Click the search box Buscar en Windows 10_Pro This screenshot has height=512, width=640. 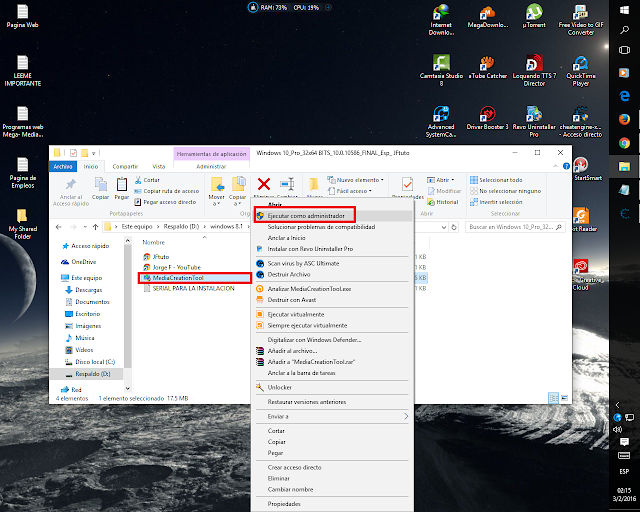[515, 227]
